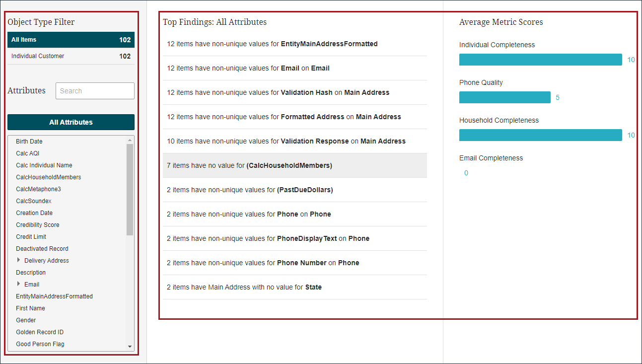Choose Credibility Score in attribute list
This screenshot has width=642, height=364.
coord(37,225)
